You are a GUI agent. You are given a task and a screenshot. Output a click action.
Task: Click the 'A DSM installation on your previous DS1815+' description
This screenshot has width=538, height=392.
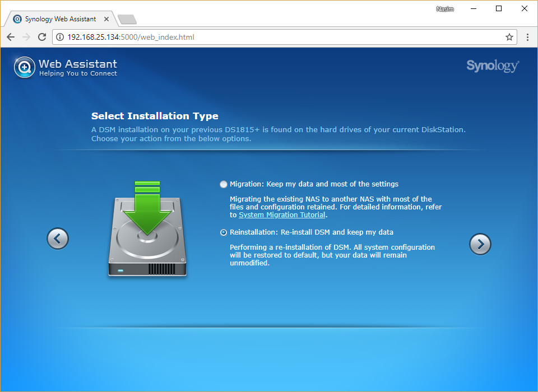tap(279, 134)
